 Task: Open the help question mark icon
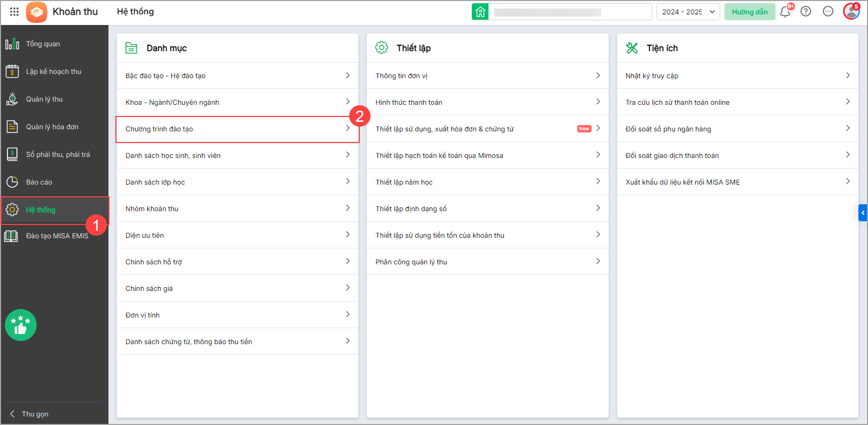tap(806, 12)
